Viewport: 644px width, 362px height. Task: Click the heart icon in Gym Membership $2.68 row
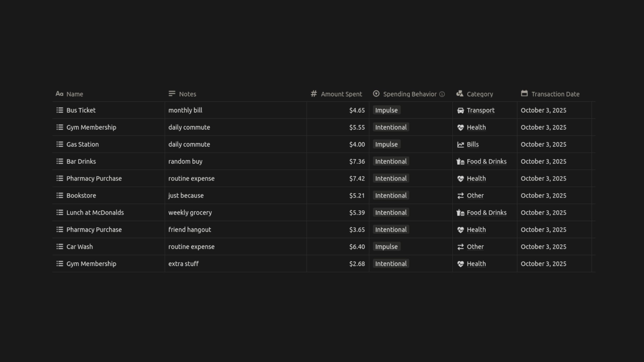[460, 264]
